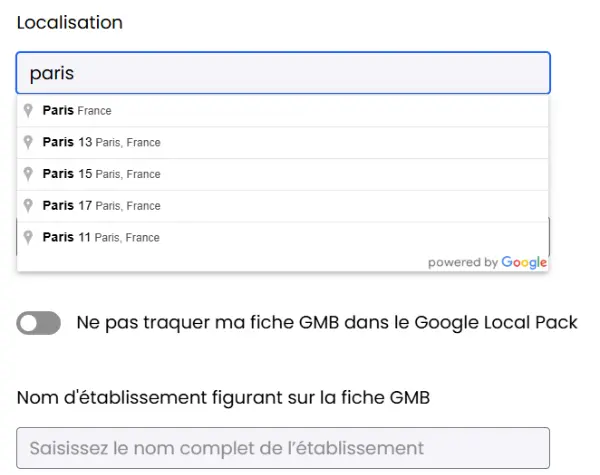Click the pin icon beside Paris 15

pos(28,174)
